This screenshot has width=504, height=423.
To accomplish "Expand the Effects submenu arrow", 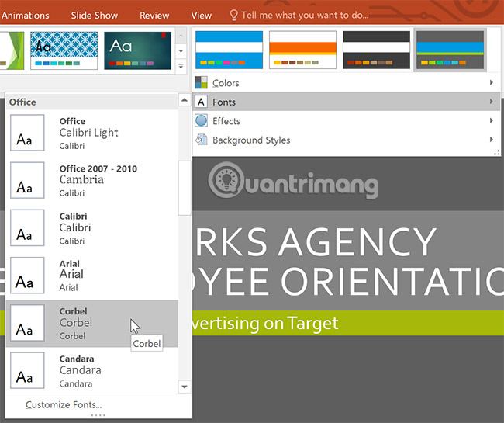I will point(491,120).
